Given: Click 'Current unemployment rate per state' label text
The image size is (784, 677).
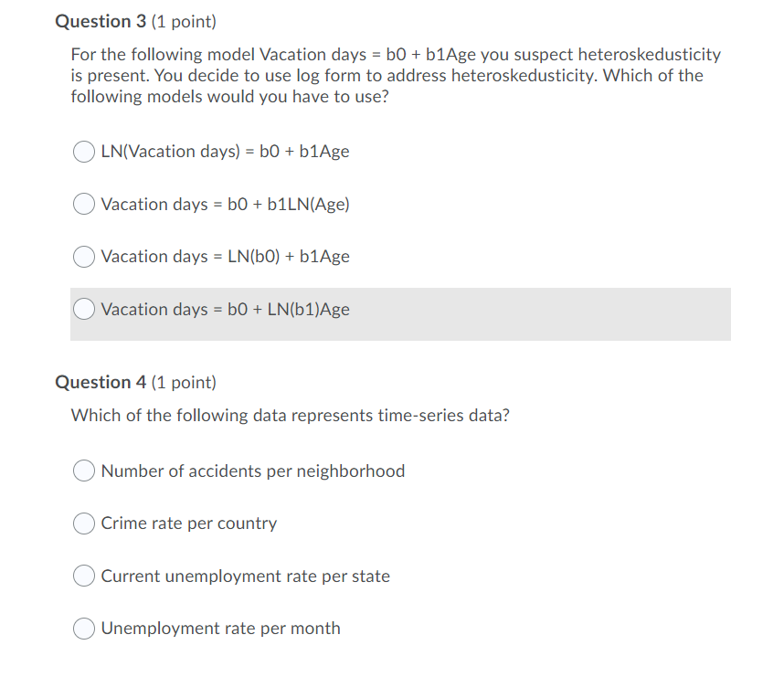Looking at the screenshot, I should [x=245, y=576].
